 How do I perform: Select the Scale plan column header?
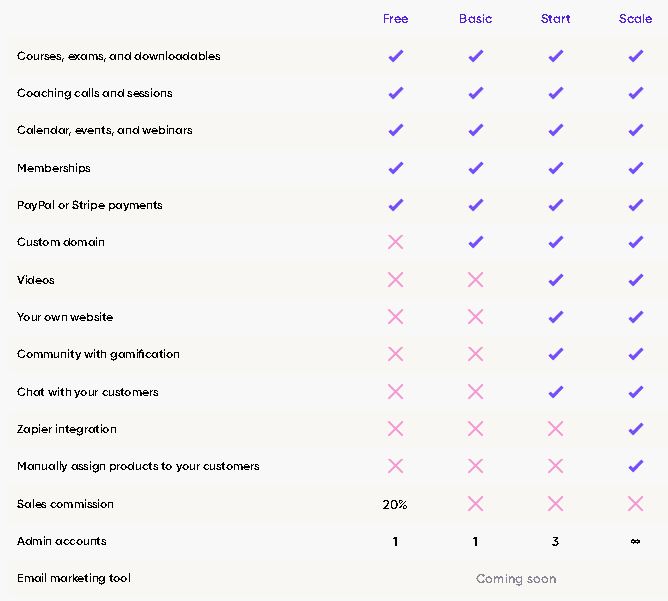pyautogui.click(x=636, y=19)
